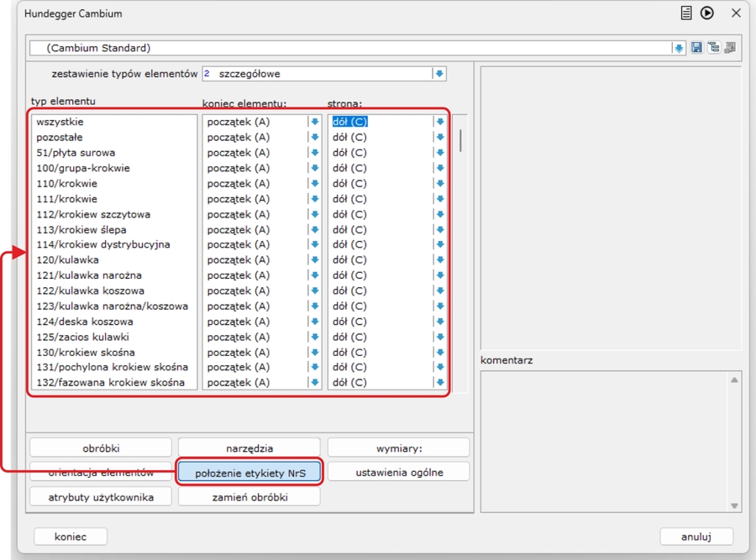Viewport: 756px width, 560px height.
Task: Switch to obróbki section
Action: [101, 448]
